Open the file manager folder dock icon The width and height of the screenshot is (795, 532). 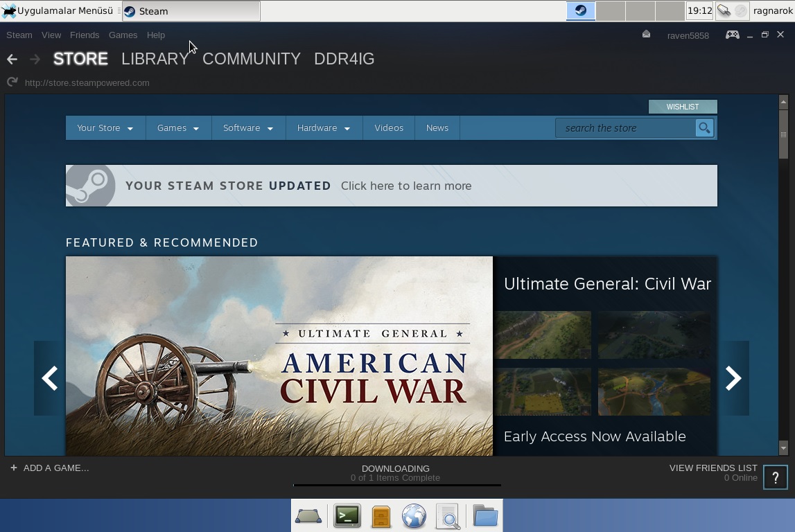click(485, 516)
